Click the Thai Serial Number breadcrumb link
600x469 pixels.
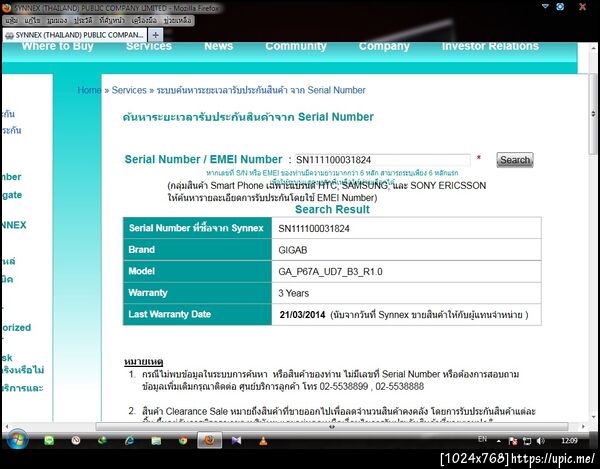[x=261, y=90]
